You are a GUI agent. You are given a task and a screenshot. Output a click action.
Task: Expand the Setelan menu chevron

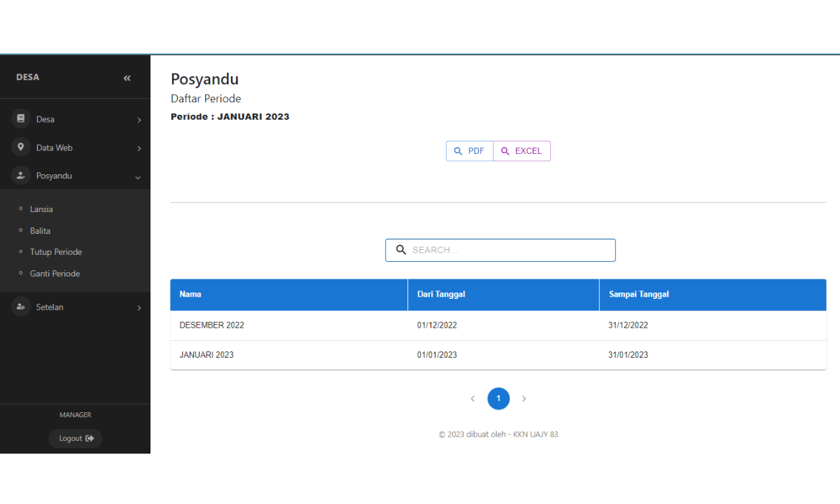tap(139, 308)
